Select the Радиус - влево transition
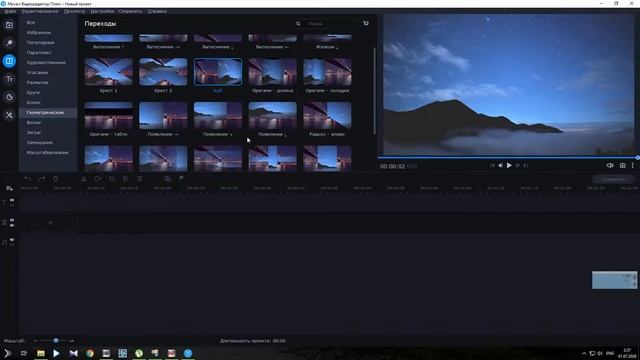This screenshot has height=360, width=640. click(x=327, y=116)
